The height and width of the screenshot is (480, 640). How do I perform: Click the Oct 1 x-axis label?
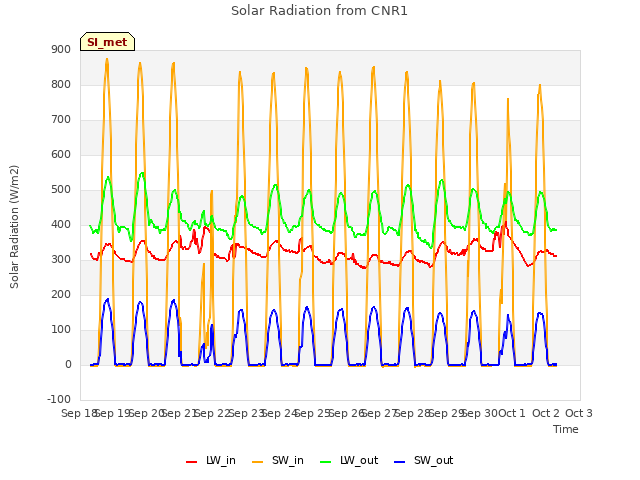[512, 413]
